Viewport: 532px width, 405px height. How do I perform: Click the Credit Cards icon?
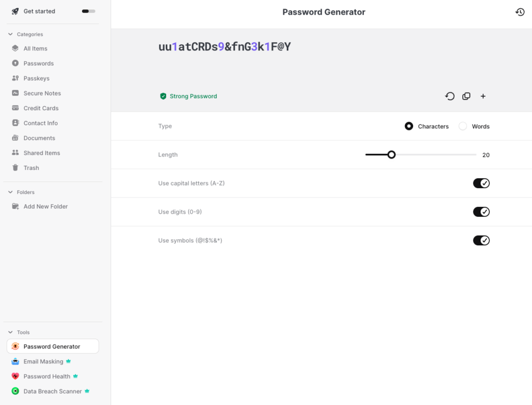coord(15,108)
